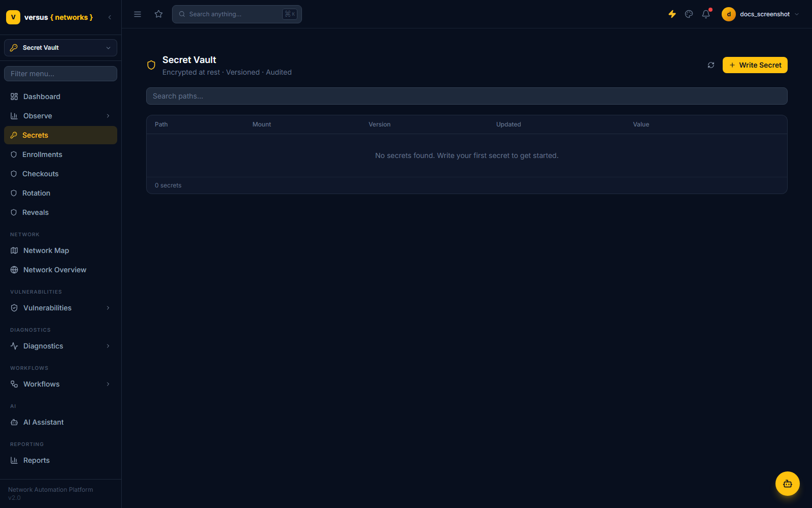Open the Secret Vault section dropdown
The height and width of the screenshot is (508, 812).
tap(60, 48)
